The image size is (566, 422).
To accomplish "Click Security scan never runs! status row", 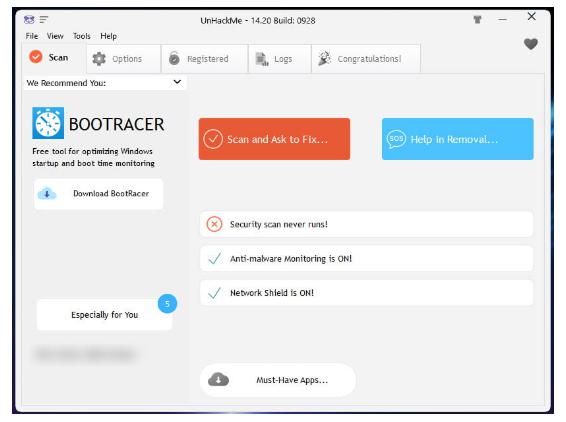I will tap(366, 224).
